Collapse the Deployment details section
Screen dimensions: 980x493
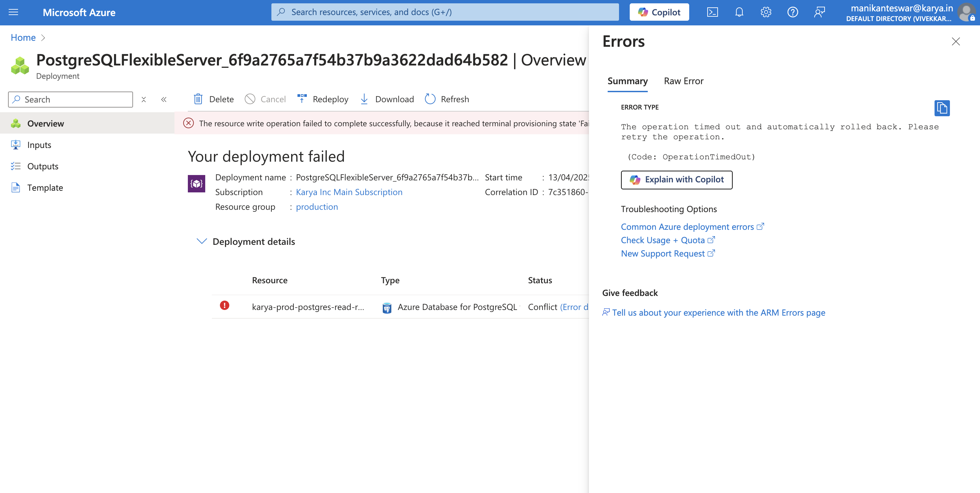202,241
